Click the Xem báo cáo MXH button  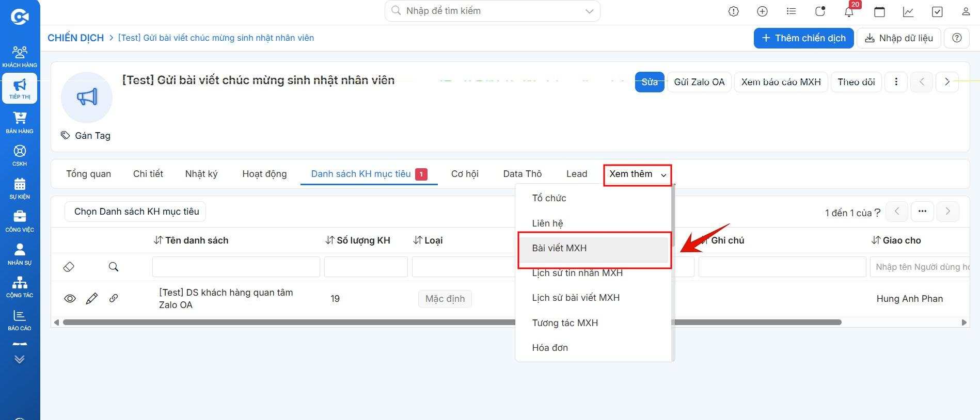pos(781,82)
